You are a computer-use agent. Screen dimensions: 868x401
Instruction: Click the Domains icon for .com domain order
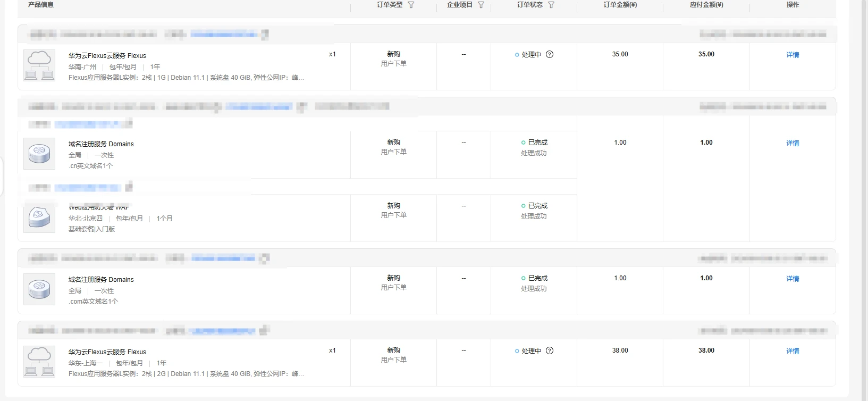pyautogui.click(x=39, y=289)
